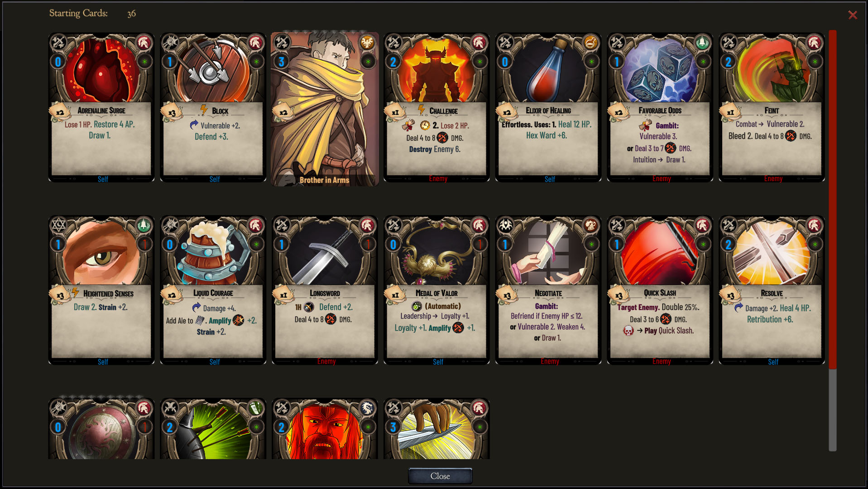Select the red angry face card in bottom row
Viewport: 868px width, 489px height.
(x=325, y=429)
